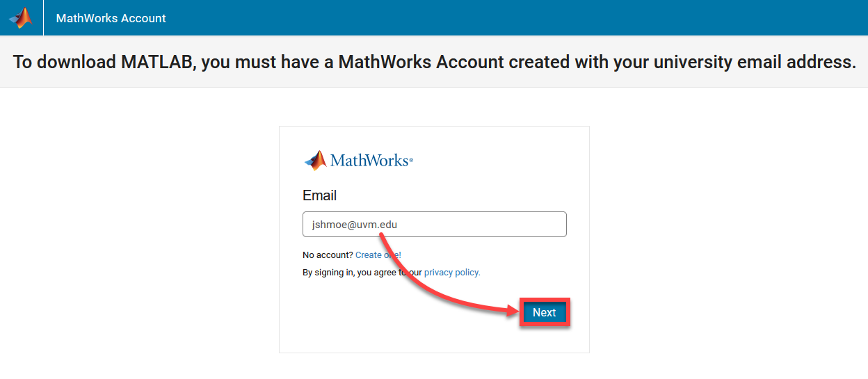
Task: Open the privacy policy link
Action: pos(452,273)
